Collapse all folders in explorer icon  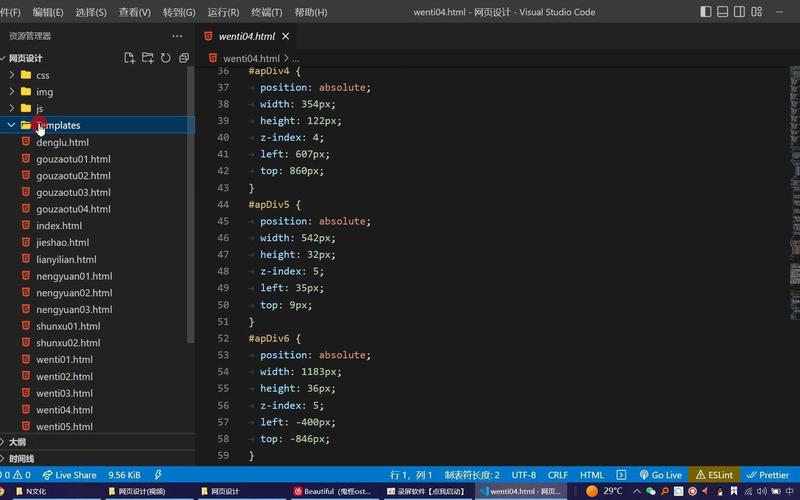pos(184,58)
